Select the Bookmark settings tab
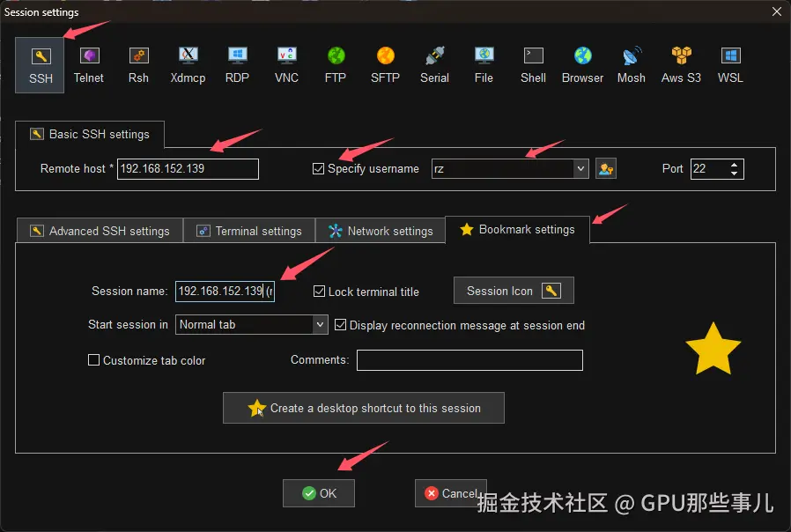The width and height of the screenshot is (791, 532). (x=517, y=230)
